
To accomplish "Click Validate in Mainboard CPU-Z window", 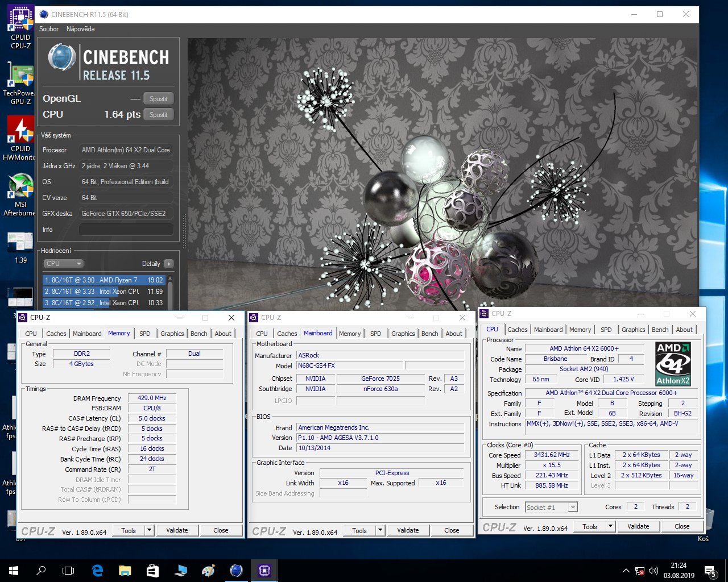I will pyautogui.click(x=408, y=530).
